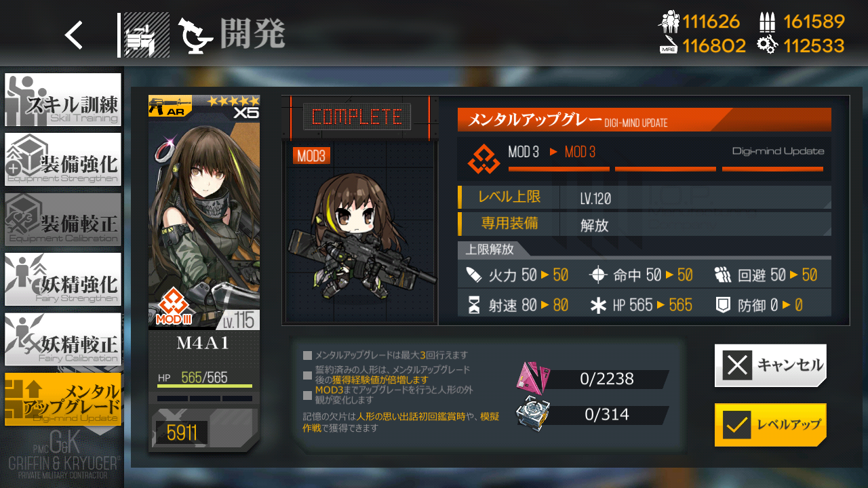Click the parts gear resource icon
The width and height of the screenshot is (868, 488).
click(767, 46)
